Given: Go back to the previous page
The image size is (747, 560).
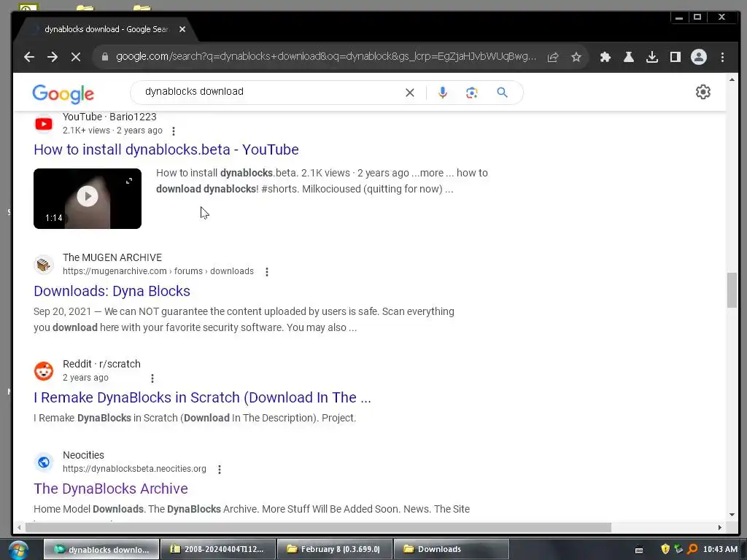Looking at the screenshot, I should click(x=29, y=57).
